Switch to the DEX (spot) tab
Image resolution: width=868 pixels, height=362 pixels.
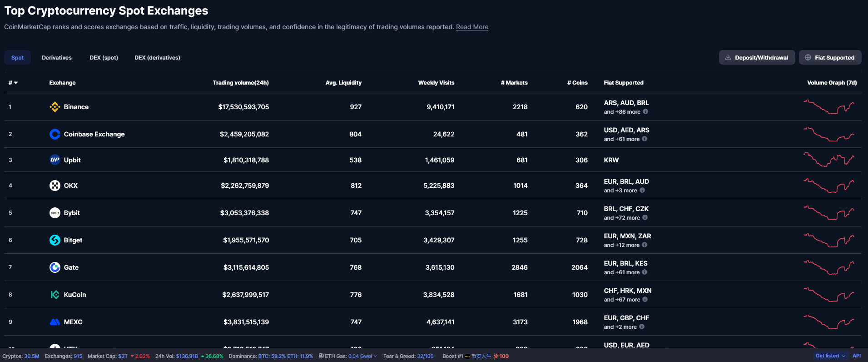104,58
